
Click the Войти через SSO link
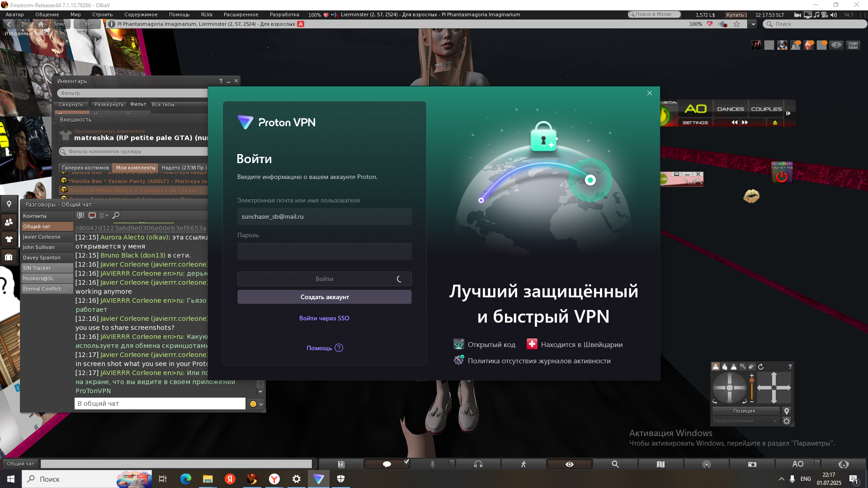[324, 318]
